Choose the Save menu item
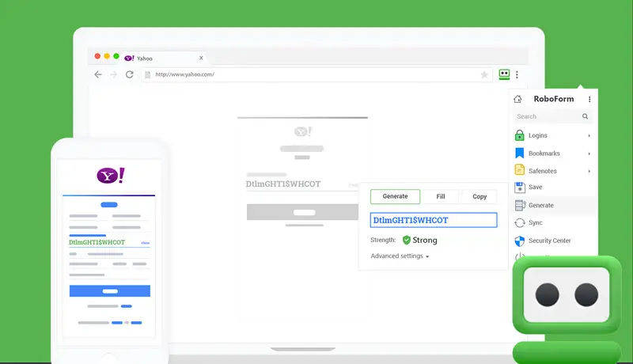 point(553,188)
